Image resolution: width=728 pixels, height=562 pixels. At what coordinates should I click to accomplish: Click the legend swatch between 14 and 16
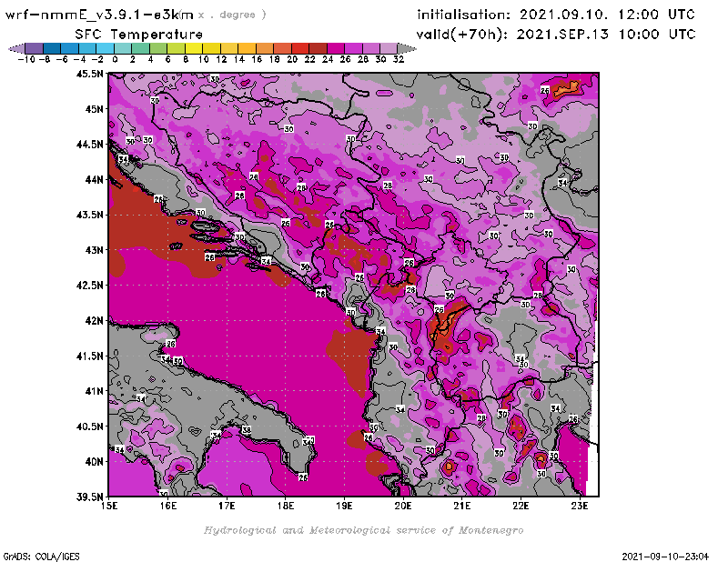click(247, 48)
